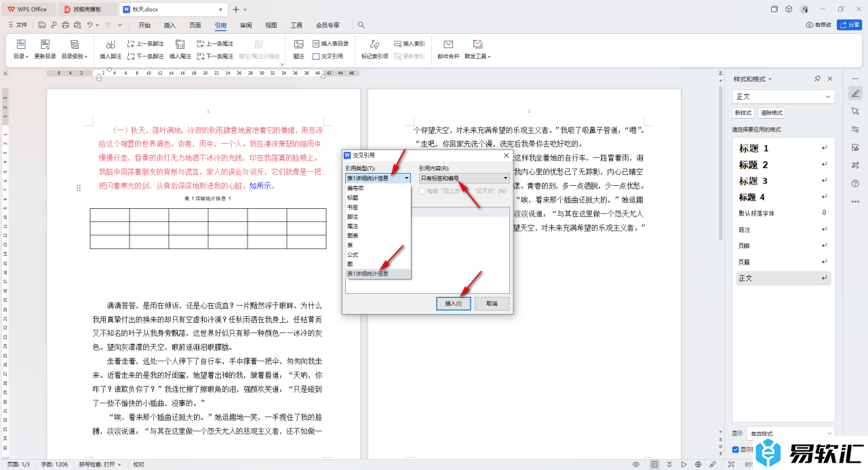Switch to the 会员专享 tab
Screen dimensions: 868x470
point(328,25)
